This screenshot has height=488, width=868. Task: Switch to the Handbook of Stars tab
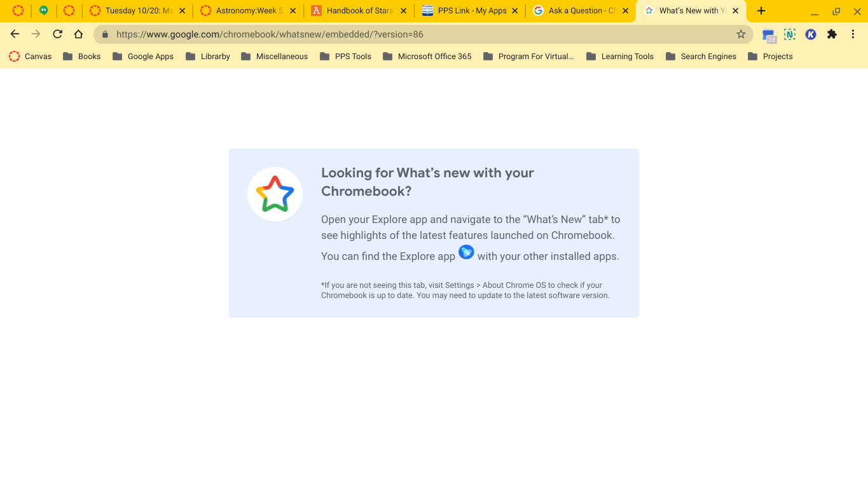point(356,10)
